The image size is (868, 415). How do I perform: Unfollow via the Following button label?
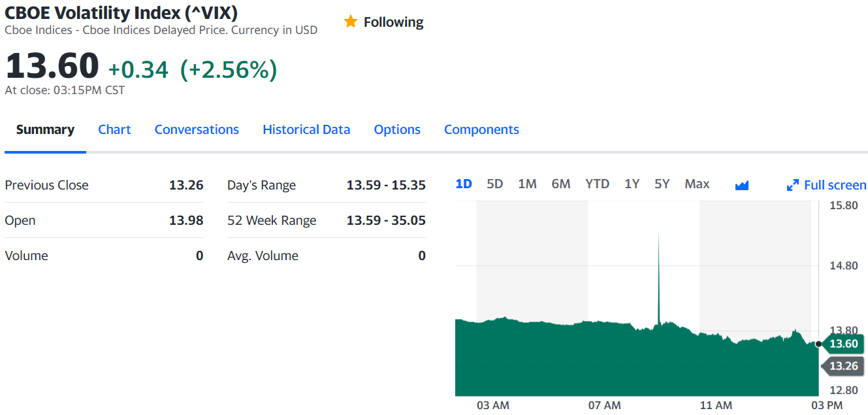pos(393,22)
